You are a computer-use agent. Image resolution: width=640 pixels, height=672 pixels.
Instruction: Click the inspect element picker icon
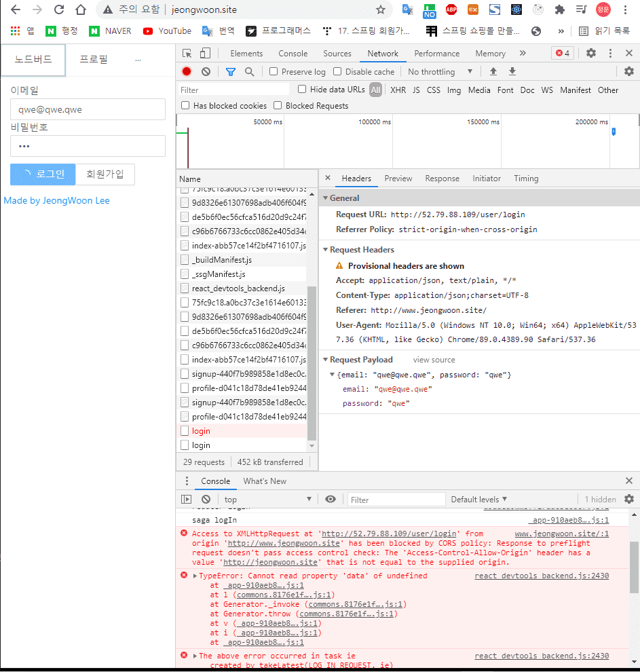coord(187,54)
